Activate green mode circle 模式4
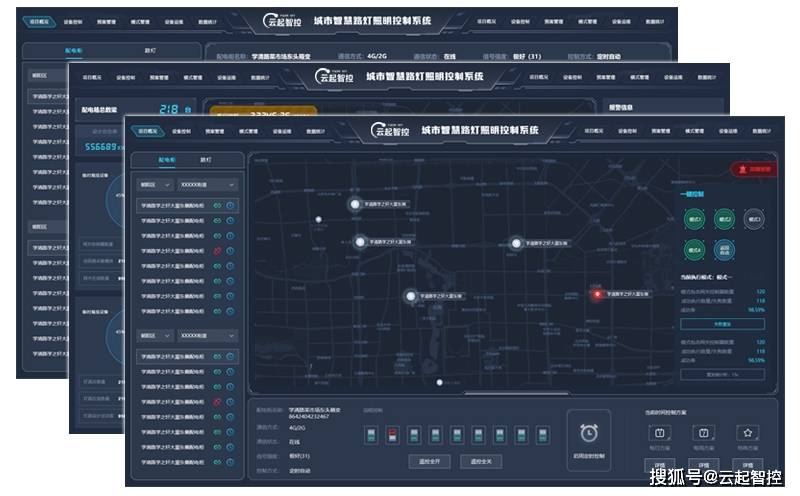 (x=694, y=250)
